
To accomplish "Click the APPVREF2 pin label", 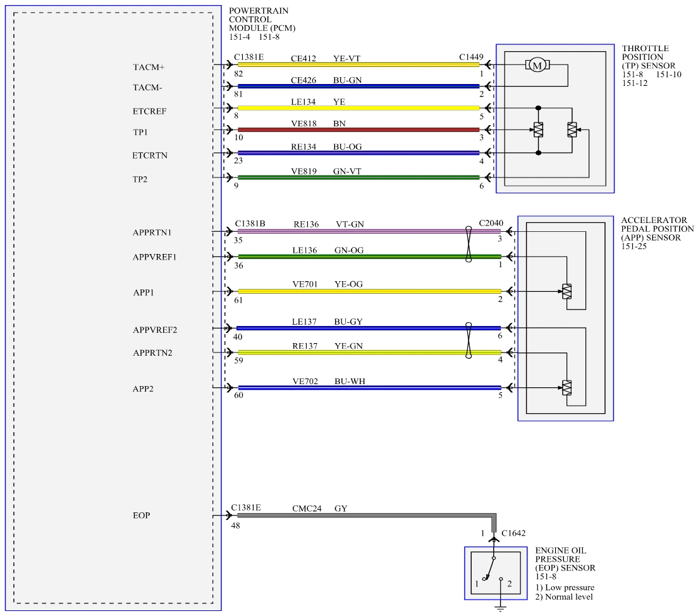I will pyautogui.click(x=155, y=330).
